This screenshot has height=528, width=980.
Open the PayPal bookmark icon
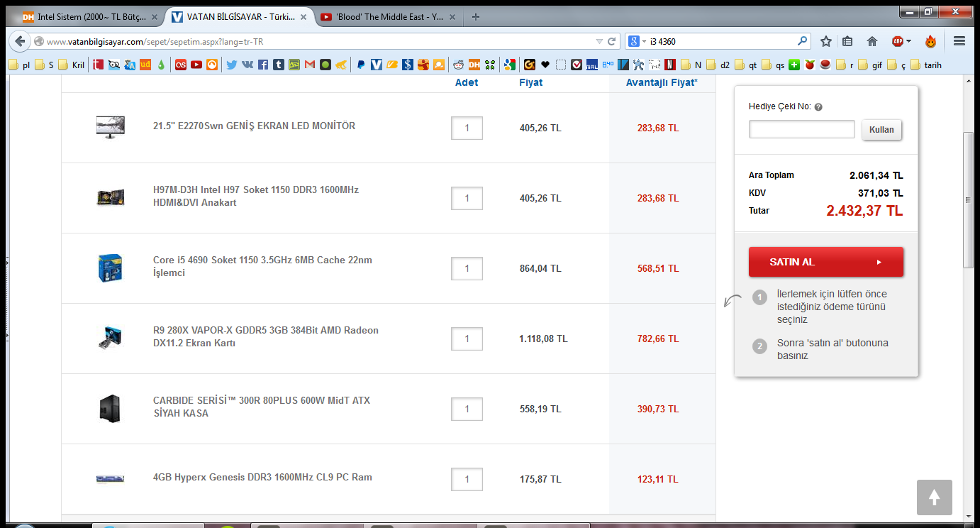pos(361,65)
